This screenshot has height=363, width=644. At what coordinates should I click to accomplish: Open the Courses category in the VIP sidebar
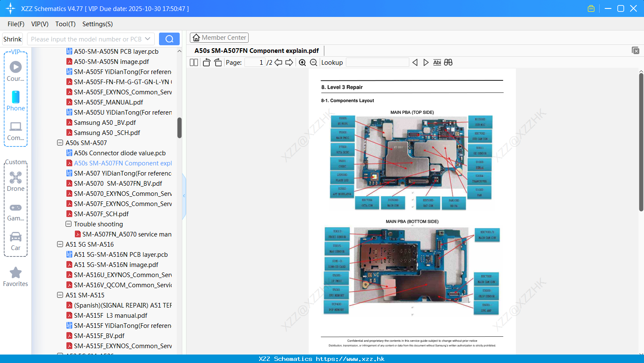point(16,71)
